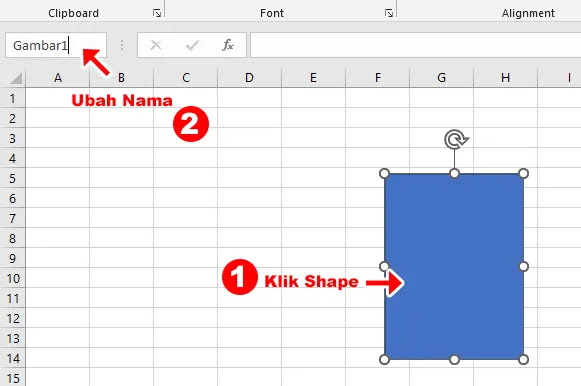Image resolution: width=581 pixels, height=386 pixels.
Task: Select row 12 header
Action: click(x=13, y=318)
